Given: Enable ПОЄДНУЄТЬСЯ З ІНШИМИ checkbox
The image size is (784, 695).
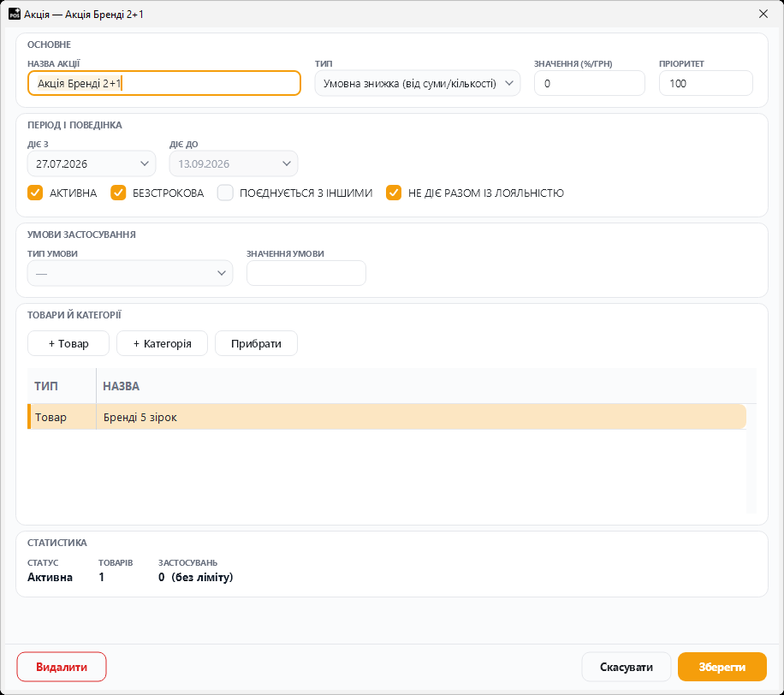Looking at the screenshot, I should [225, 193].
